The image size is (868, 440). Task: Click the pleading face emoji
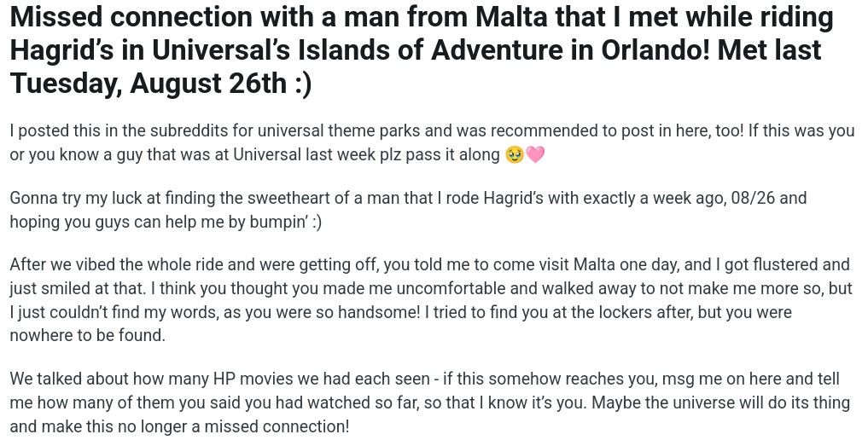[x=513, y=155]
